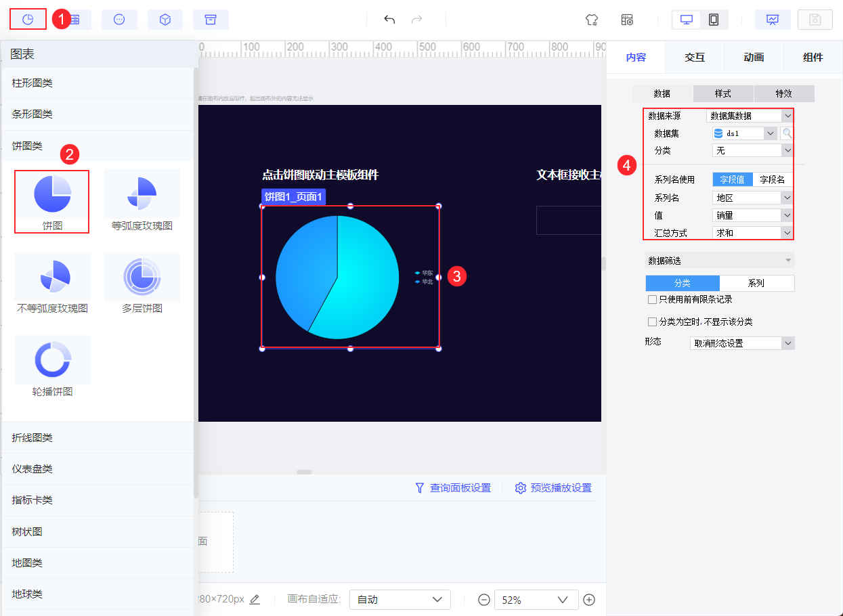Screen dimensions: 843x616
Task: Click the archive box toolbar icon
Action: (211, 20)
